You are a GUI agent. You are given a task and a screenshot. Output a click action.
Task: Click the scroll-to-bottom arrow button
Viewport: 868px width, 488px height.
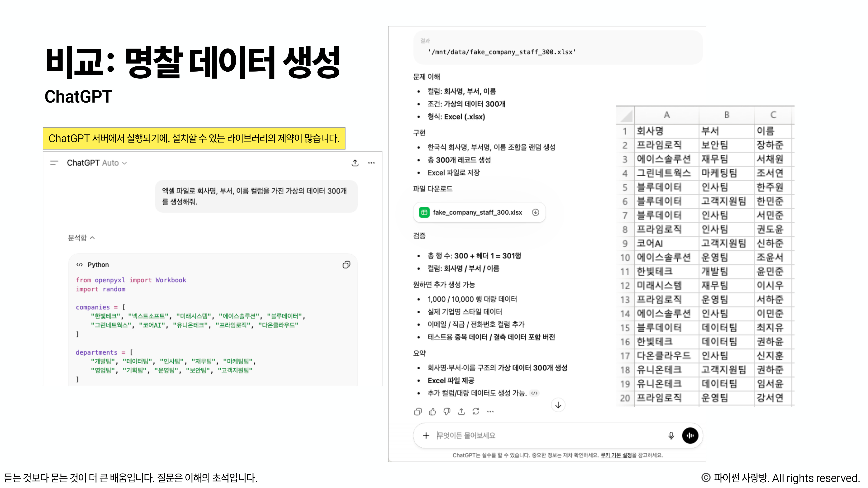point(558,405)
